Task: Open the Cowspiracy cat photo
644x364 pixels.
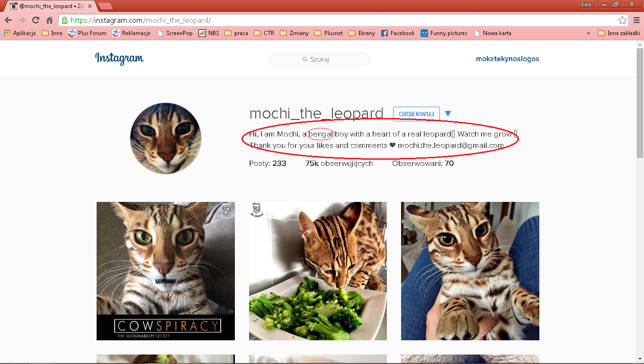Action: [x=166, y=271]
